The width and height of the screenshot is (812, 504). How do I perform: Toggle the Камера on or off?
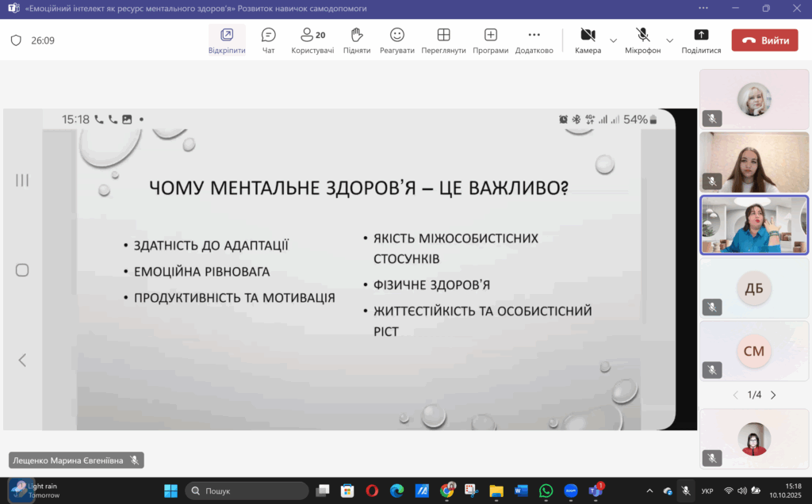588,40
